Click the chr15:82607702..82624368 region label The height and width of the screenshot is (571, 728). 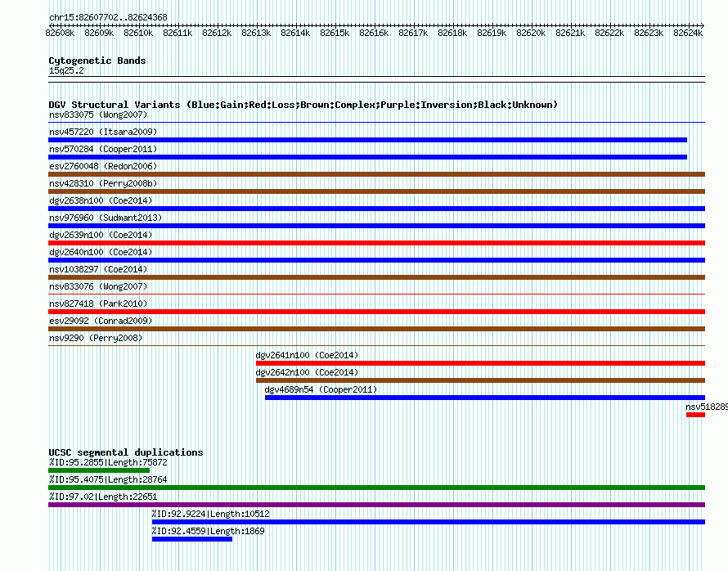[x=108, y=18]
